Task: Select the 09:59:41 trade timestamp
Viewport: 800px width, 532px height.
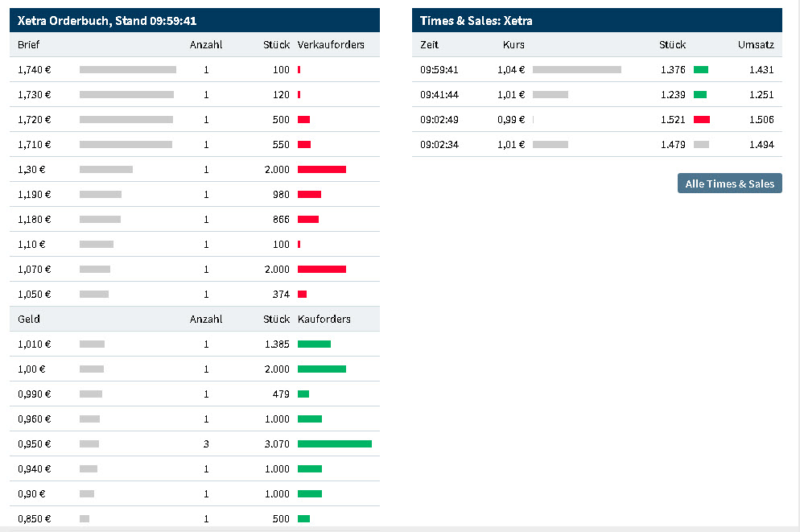Action: tap(439, 70)
